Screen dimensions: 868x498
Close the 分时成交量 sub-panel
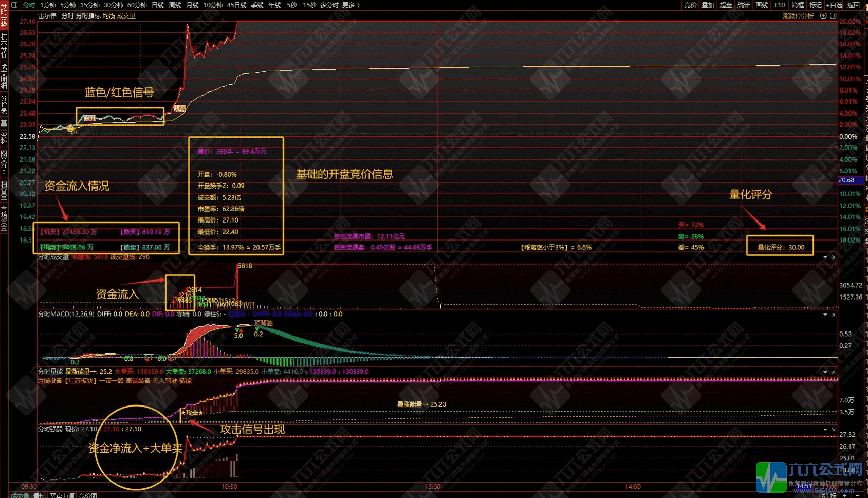(834, 257)
